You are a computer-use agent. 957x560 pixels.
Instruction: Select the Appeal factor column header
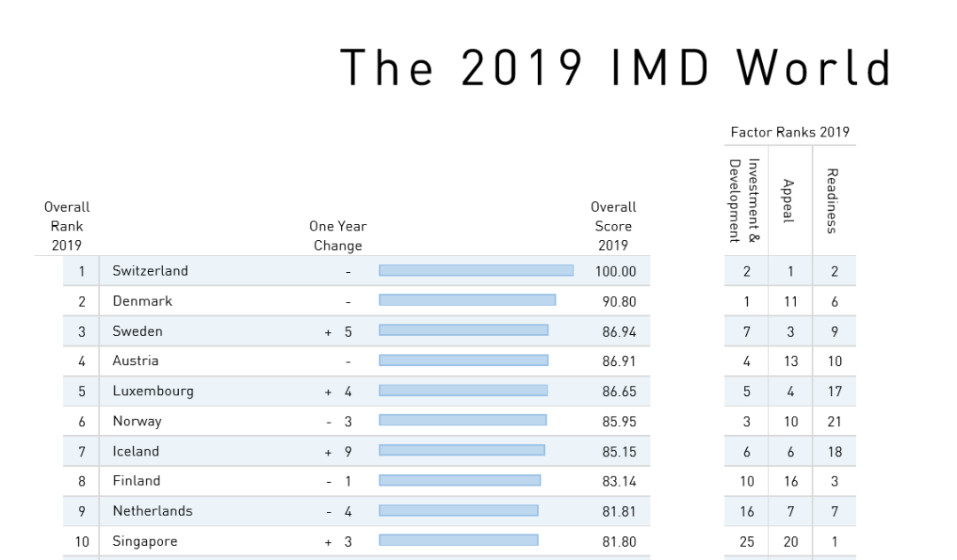(x=789, y=200)
